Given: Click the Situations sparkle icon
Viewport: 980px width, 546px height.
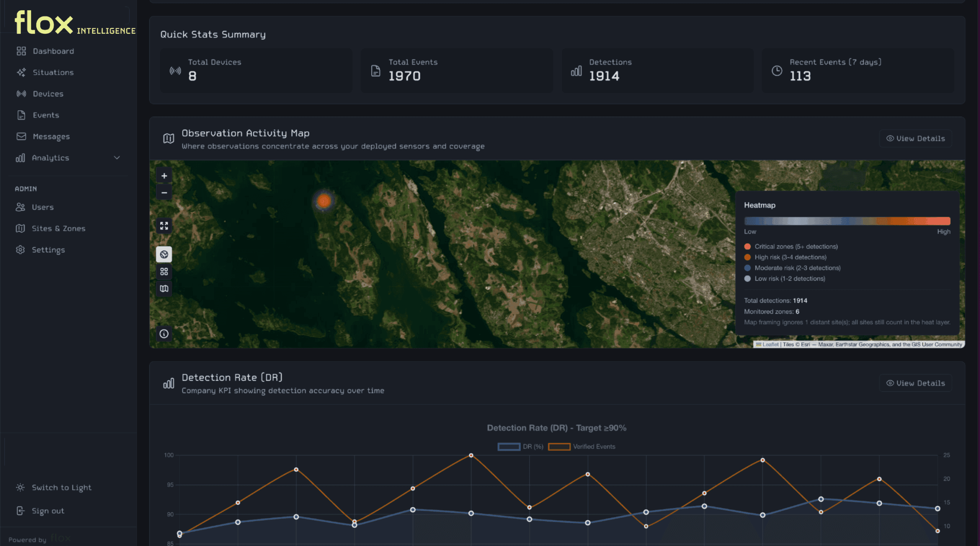Looking at the screenshot, I should click(x=21, y=72).
